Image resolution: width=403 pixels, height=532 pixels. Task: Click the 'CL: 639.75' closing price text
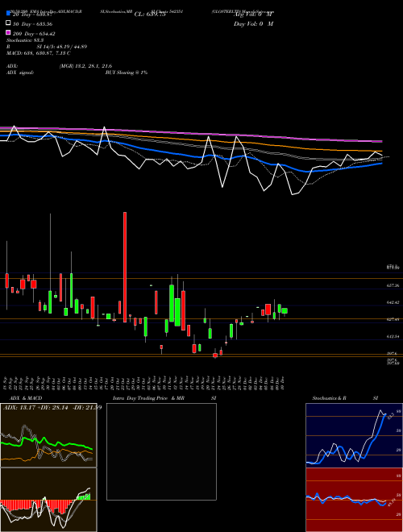point(150,15)
